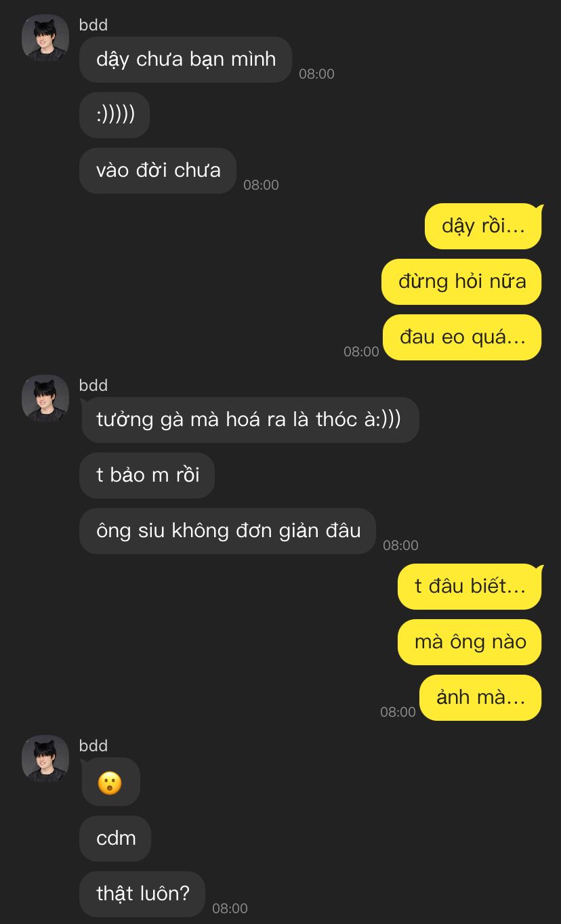Tap bdd's avatar beside the emoji message
The image size is (561, 924).
click(x=45, y=759)
